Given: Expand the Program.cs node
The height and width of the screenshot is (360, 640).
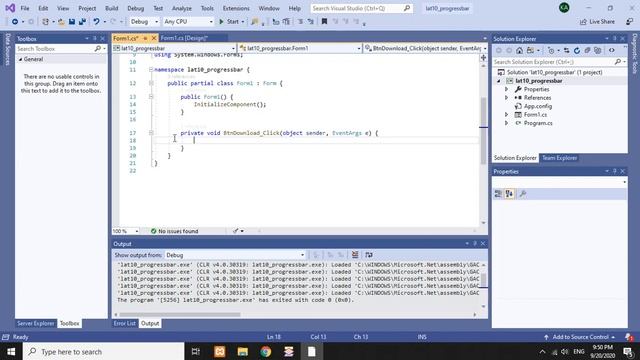Looking at the screenshot, I should coord(507,123).
